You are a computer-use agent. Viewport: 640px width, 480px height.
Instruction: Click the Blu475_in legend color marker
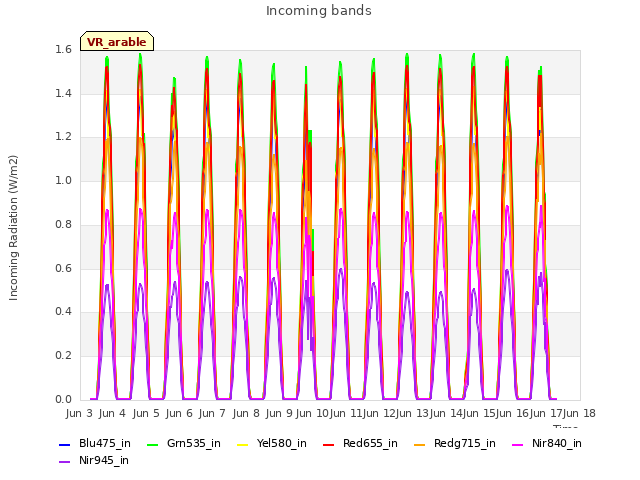[64, 444]
